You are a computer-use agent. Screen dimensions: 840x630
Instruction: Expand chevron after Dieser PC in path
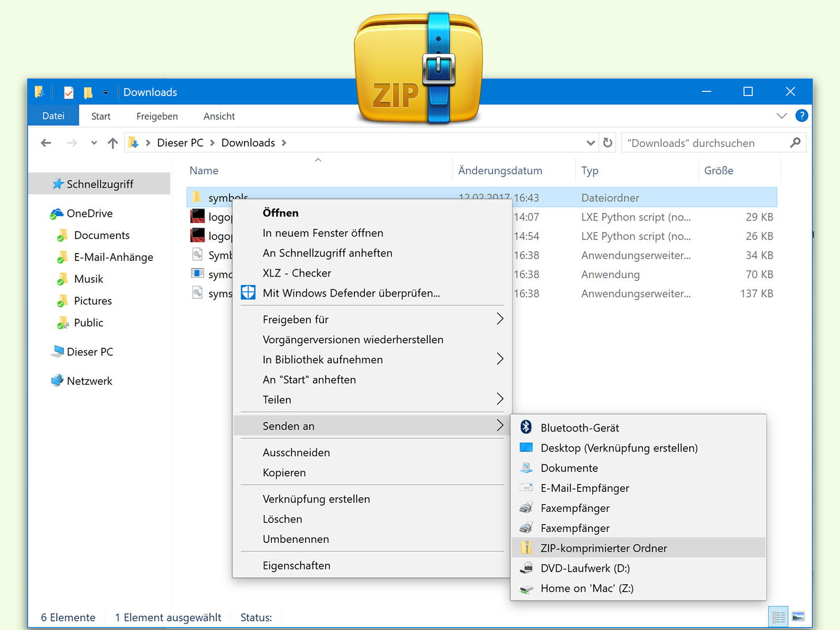[x=212, y=143]
